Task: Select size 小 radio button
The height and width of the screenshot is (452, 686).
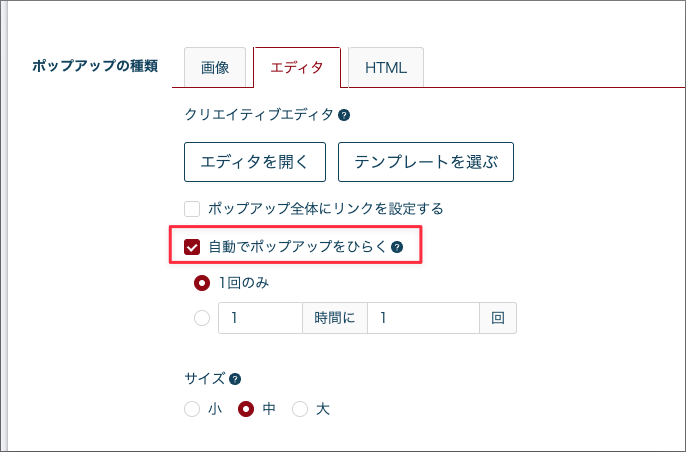Action: 192,409
